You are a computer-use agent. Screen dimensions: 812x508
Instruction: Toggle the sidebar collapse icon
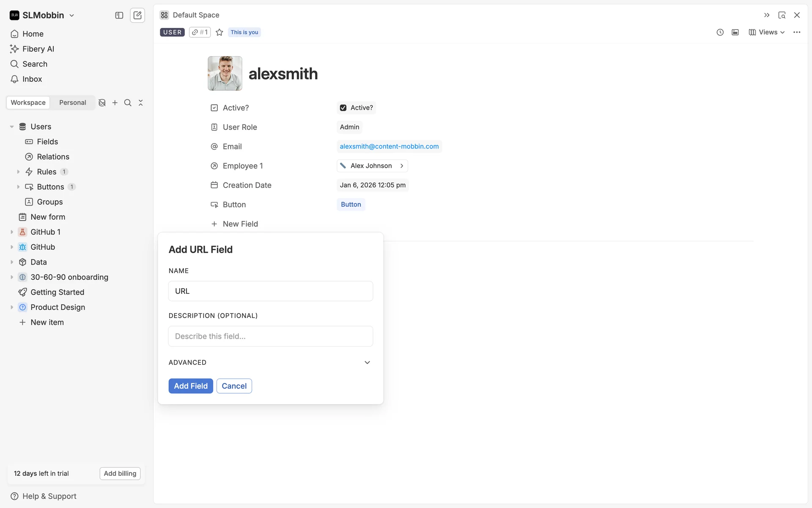tap(119, 15)
